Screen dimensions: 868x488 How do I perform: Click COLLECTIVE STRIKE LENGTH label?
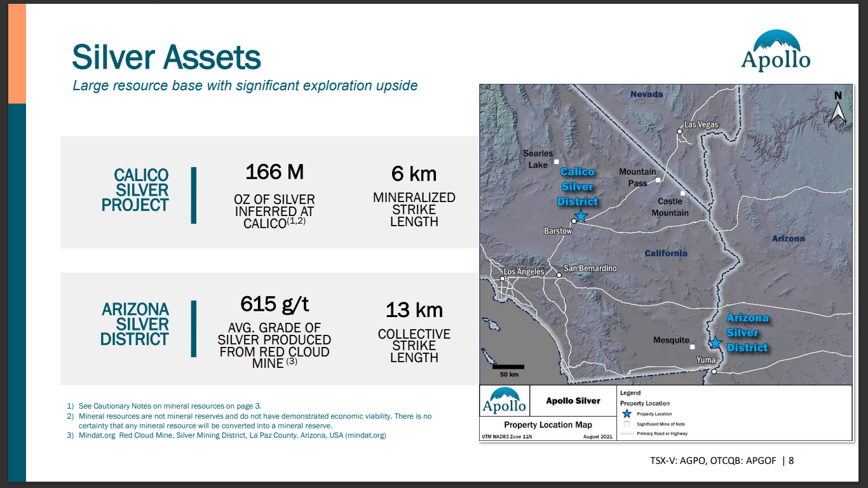414,346
